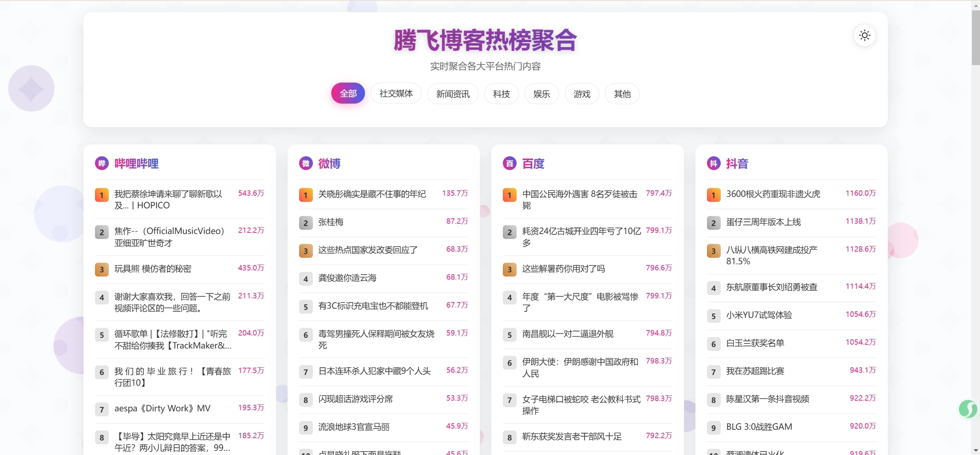Click the scrollbar down arrow
Screen dimensions: 980x455
975,451
